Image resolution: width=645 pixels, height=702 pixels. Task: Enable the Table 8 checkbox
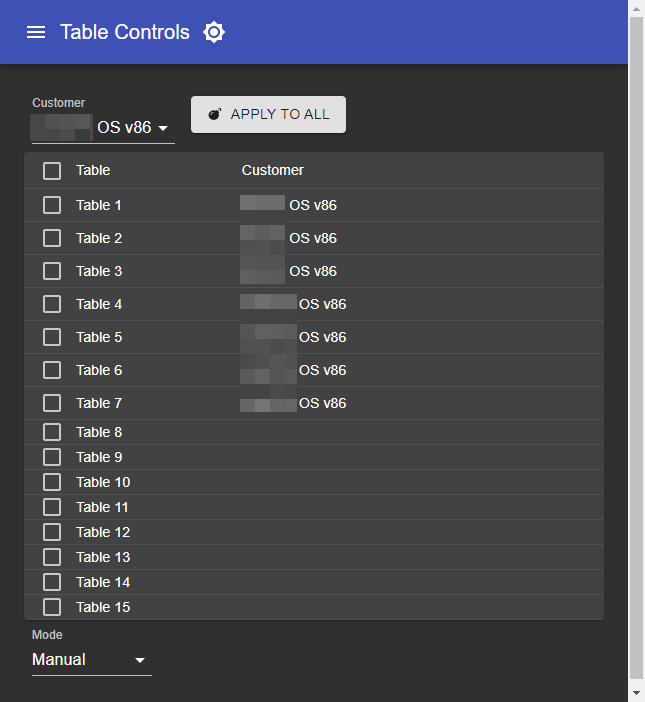click(52, 432)
